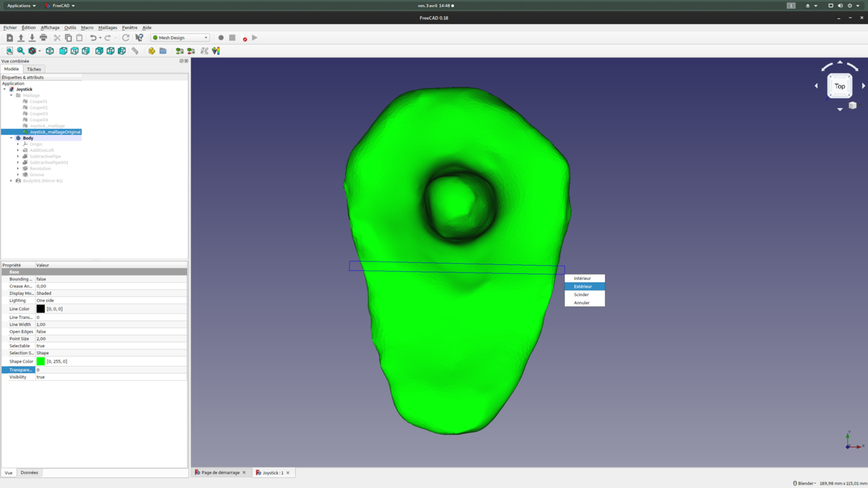
Task: Click the square stop macro recording icon
Action: pyautogui.click(x=232, y=38)
